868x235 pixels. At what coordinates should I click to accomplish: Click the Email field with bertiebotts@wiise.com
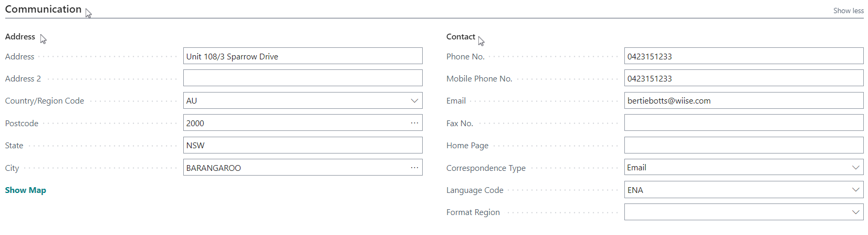coord(744,100)
